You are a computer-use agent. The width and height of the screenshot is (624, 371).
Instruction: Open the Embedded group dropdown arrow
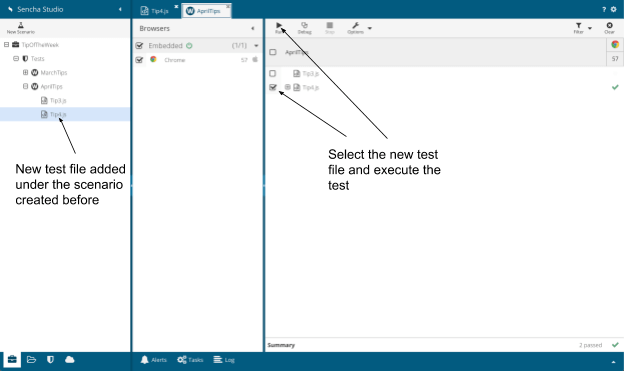tap(256, 46)
